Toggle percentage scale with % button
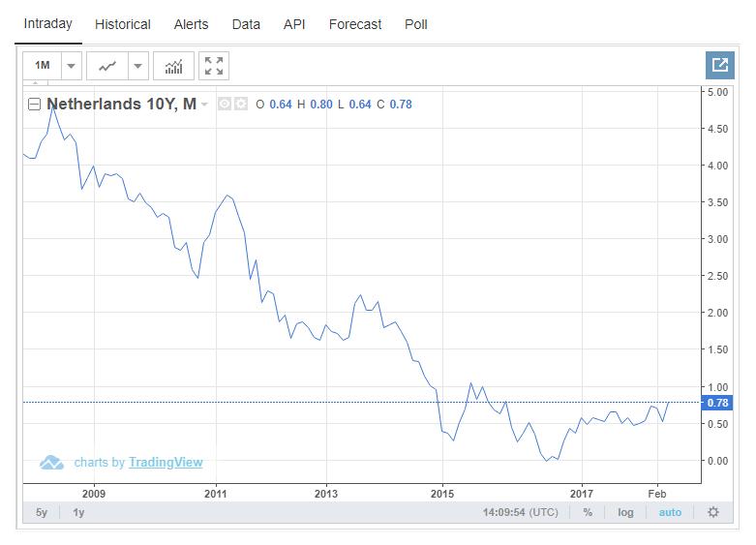Screen dimensions: 756x545 point(588,512)
